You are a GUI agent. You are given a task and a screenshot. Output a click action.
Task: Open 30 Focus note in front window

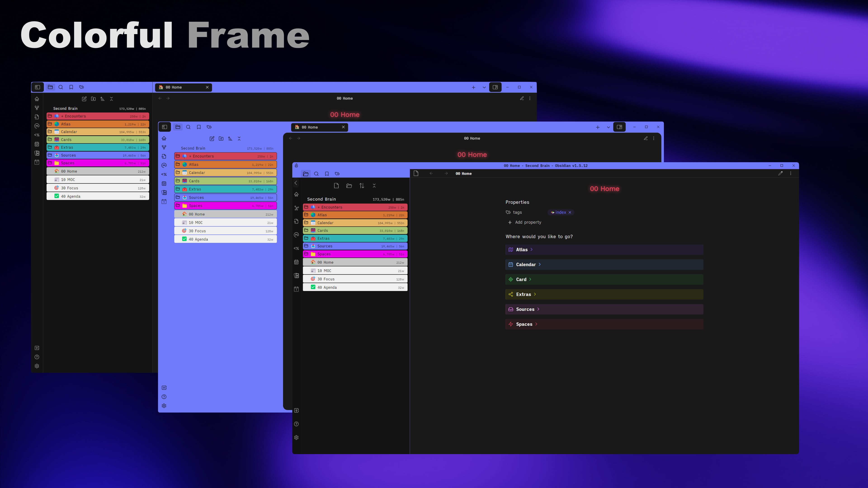355,279
